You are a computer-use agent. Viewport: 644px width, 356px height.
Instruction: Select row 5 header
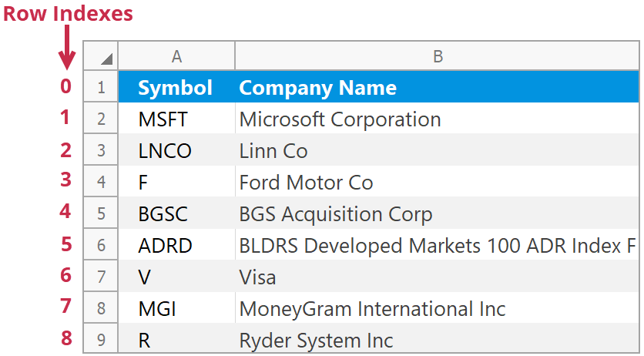coord(101,214)
